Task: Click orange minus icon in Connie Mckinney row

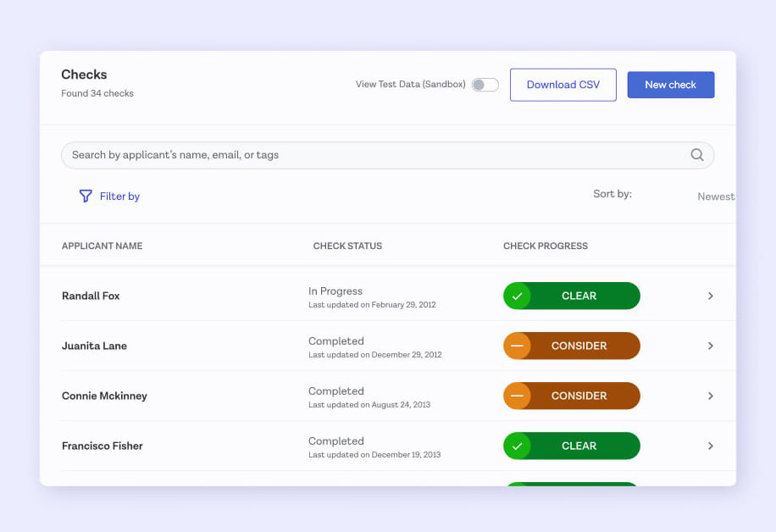Action: pyautogui.click(x=517, y=396)
